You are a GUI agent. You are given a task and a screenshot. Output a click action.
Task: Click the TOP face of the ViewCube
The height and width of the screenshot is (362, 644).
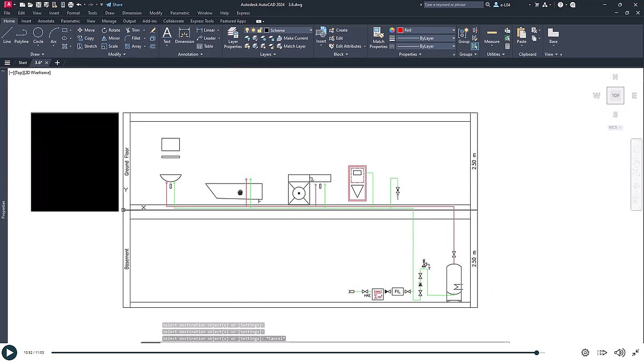(x=615, y=95)
